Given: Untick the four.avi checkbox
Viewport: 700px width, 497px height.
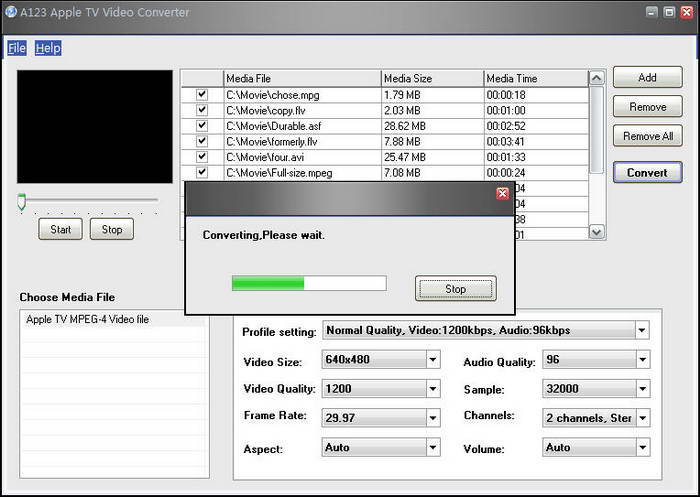Looking at the screenshot, I should point(202,157).
